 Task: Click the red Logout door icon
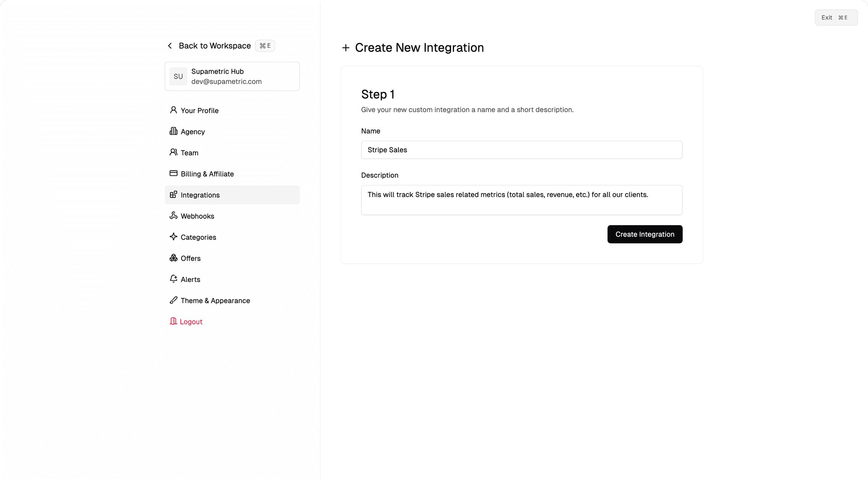coord(173,321)
